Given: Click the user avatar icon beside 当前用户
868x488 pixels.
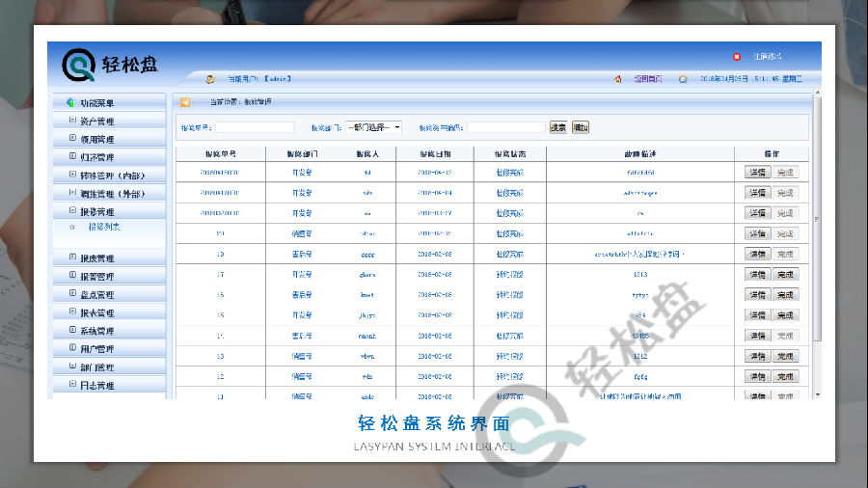Looking at the screenshot, I should [x=210, y=79].
